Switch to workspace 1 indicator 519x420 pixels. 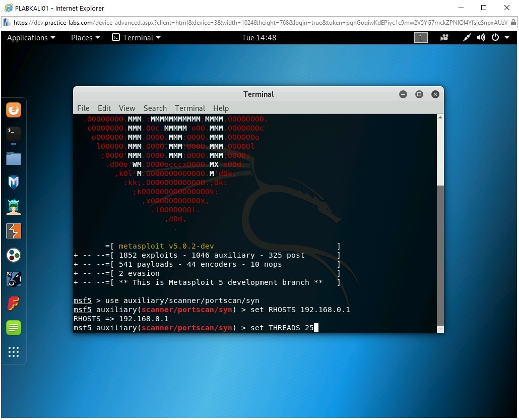point(421,38)
